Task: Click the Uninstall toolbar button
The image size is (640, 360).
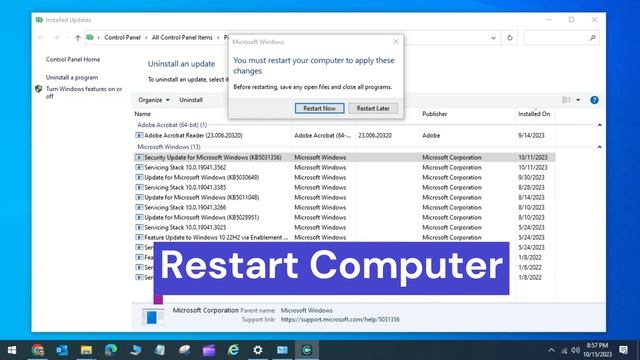Action: click(x=191, y=100)
